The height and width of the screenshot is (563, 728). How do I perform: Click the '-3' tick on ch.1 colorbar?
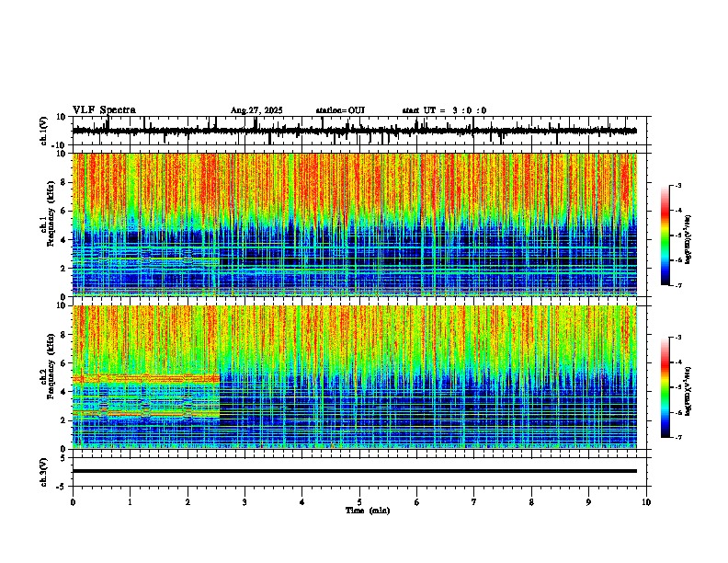678,185
